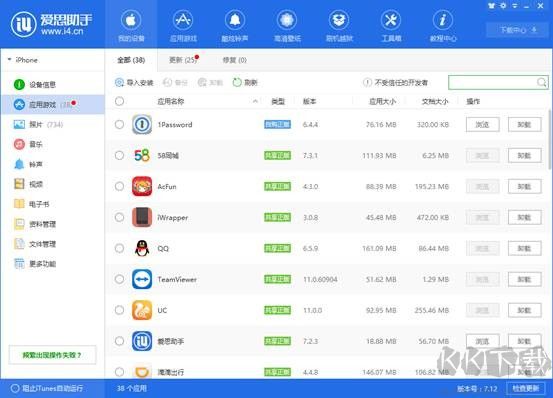This screenshot has width=553, height=398.
Task: Click 卸载 button for QQ
Action: coord(524,248)
